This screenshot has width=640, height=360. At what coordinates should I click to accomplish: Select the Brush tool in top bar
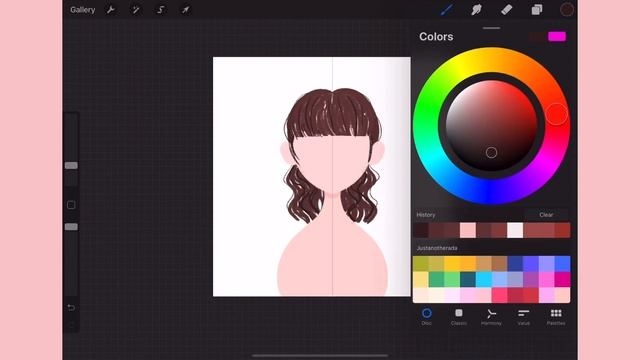point(446,10)
